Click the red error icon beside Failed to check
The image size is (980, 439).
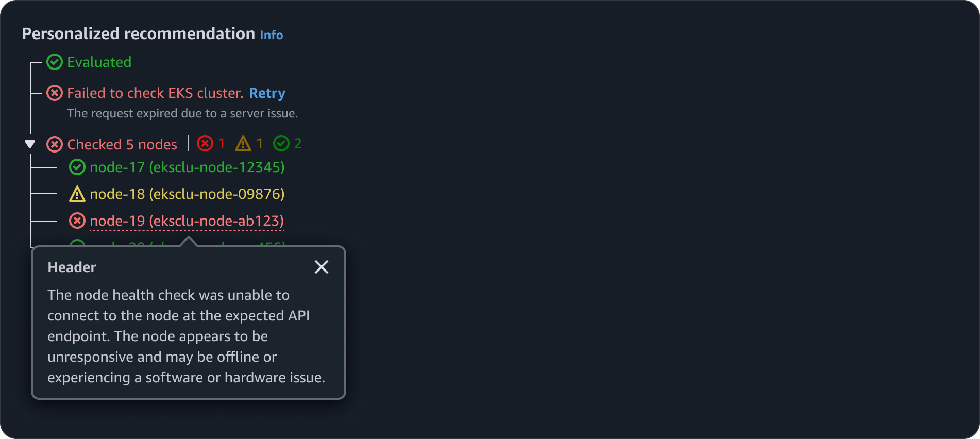[x=55, y=93]
